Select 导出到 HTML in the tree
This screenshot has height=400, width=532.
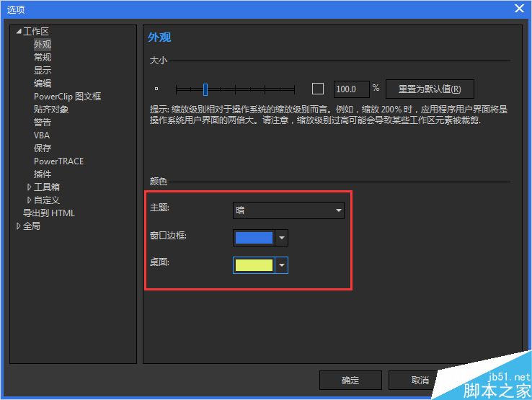[x=48, y=213]
